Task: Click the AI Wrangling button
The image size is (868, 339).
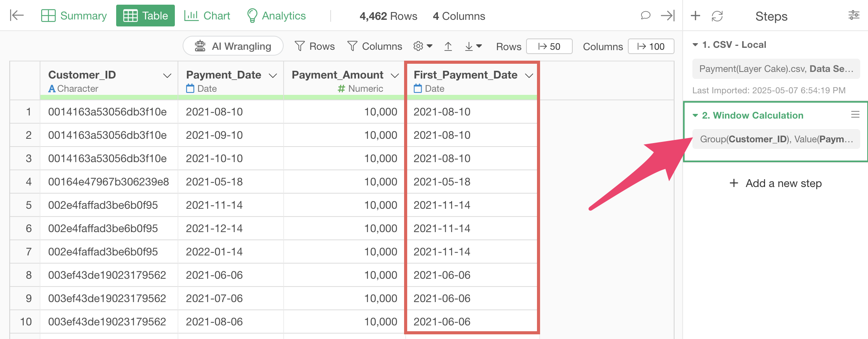Action: [233, 46]
